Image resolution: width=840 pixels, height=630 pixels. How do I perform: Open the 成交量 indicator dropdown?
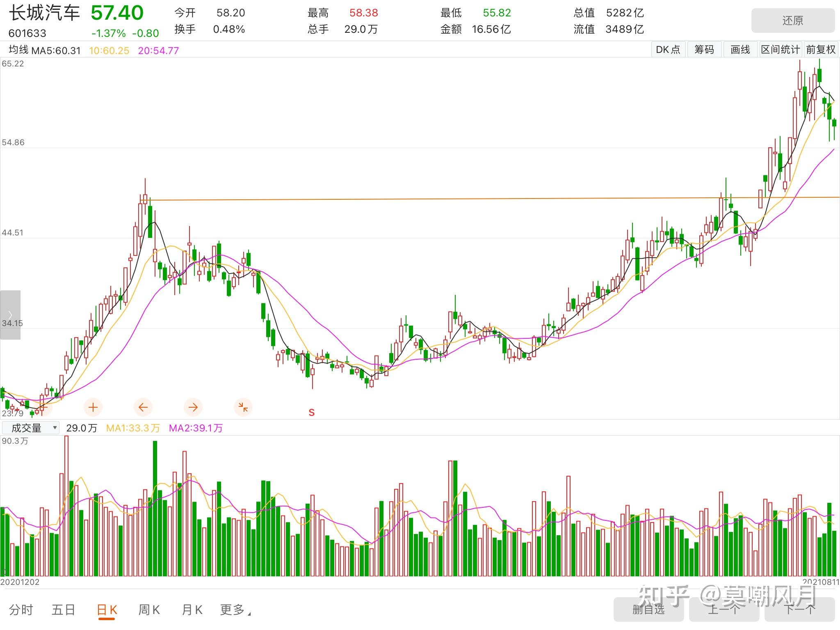coord(31,428)
